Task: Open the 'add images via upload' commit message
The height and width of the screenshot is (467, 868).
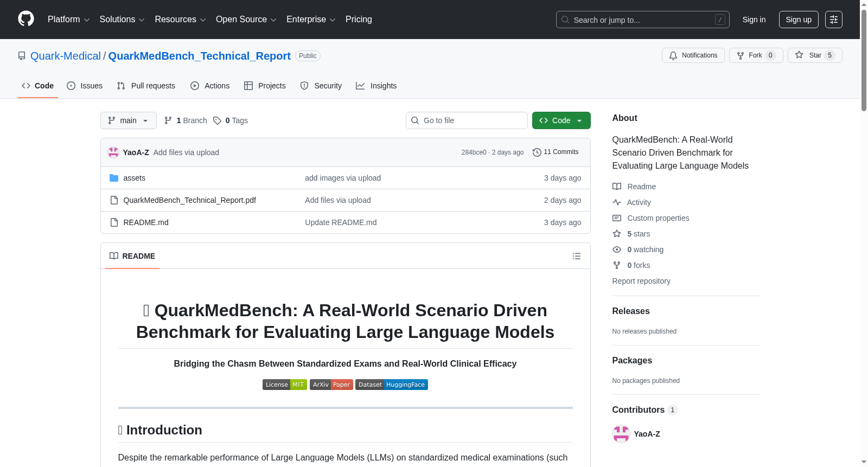Action: [343, 178]
